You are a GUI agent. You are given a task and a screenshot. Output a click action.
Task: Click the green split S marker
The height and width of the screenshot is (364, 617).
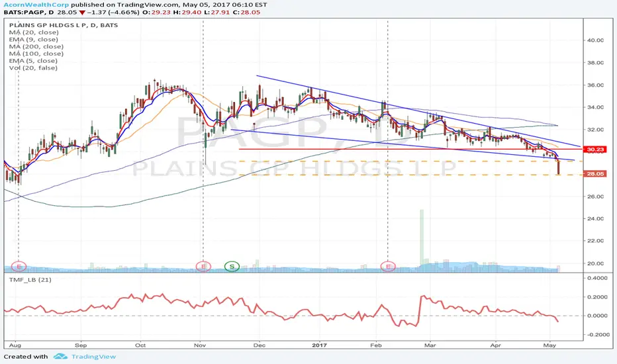coord(232,267)
